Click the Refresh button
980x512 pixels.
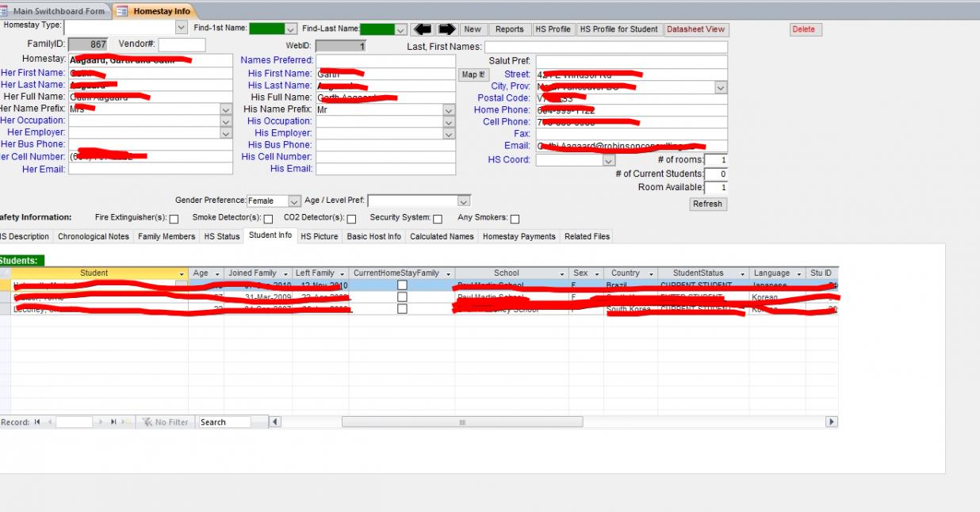click(x=707, y=204)
